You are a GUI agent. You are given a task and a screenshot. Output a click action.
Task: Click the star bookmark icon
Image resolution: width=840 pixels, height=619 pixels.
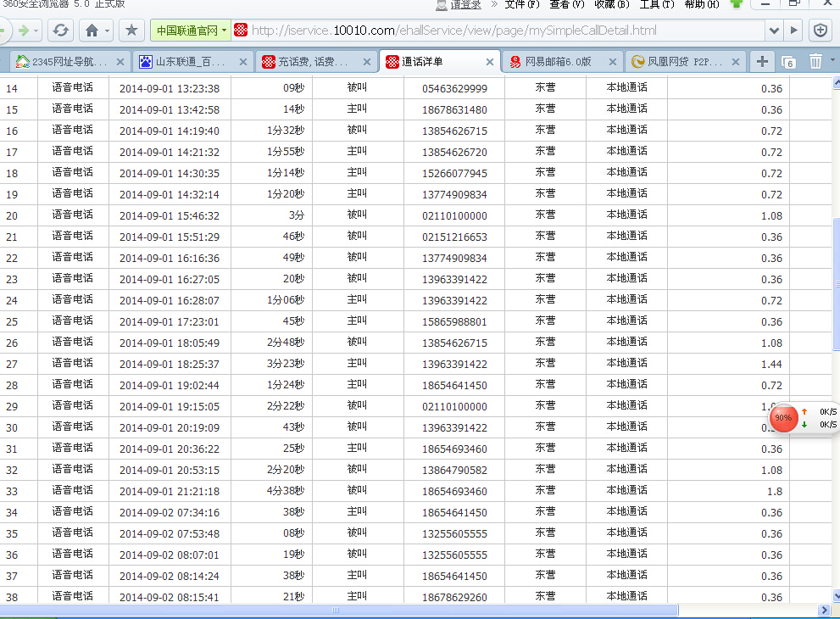(131, 31)
